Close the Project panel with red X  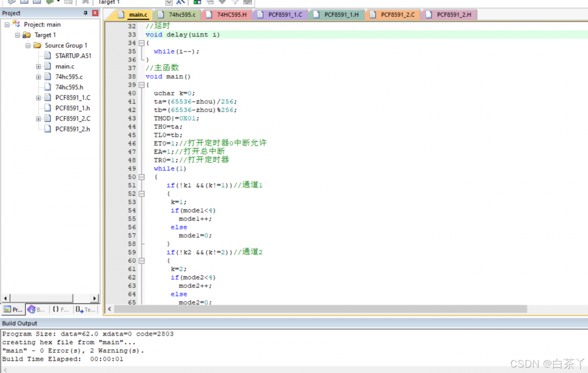point(95,13)
